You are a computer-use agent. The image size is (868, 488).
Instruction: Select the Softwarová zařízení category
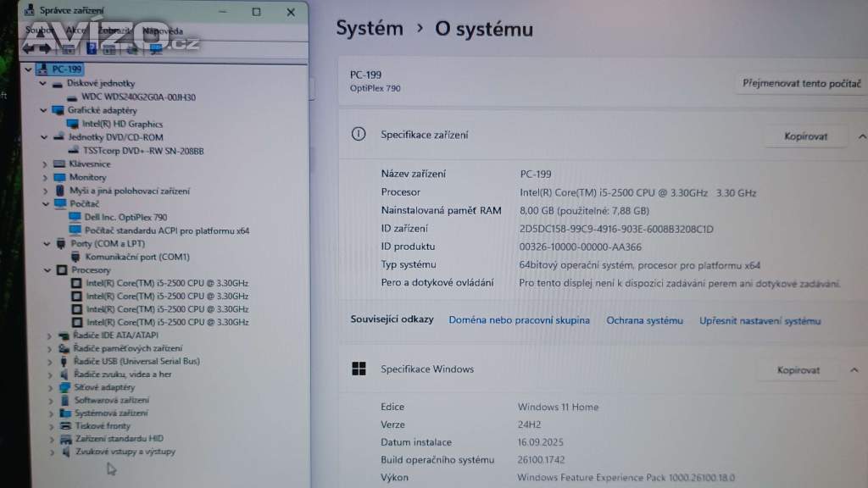(x=111, y=400)
